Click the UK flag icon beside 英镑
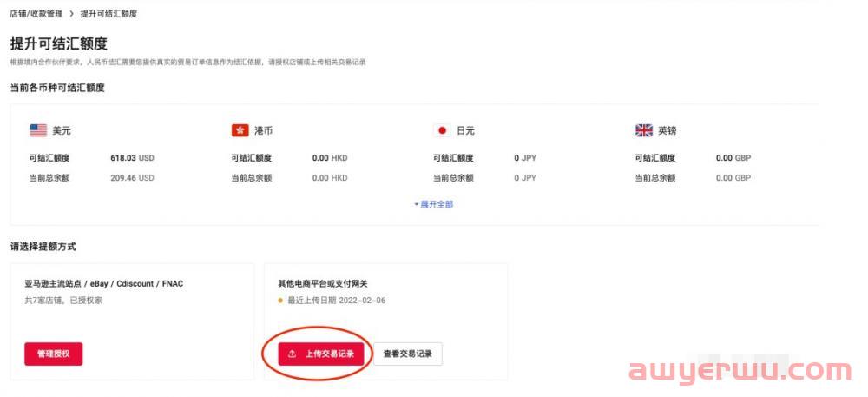The image size is (868, 397). (644, 130)
